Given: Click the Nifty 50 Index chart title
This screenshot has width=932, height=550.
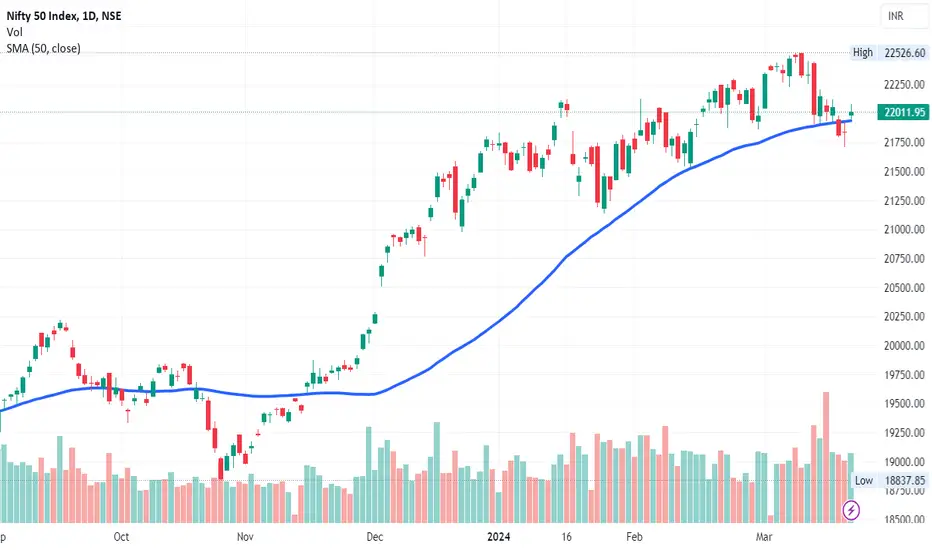Looking at the screenshot, I should (64, 16).
